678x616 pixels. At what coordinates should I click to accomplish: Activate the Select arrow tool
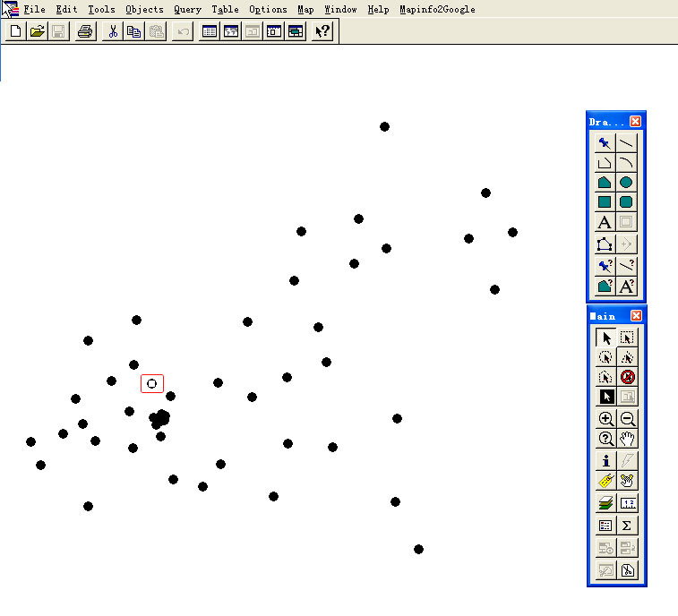pyautogui.click(x=605, y=338)
